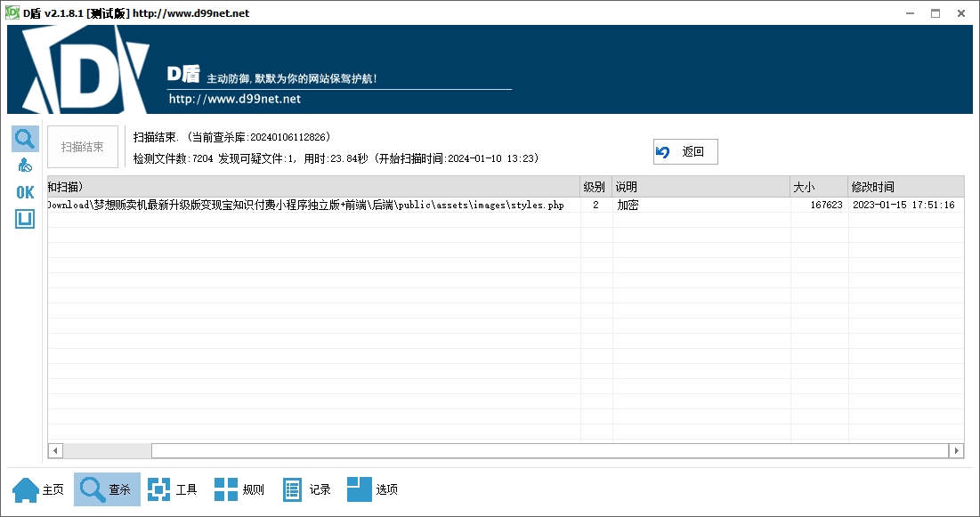
Task: Select the magnifier scan icon in left sidebar
Action: (25, 139)
